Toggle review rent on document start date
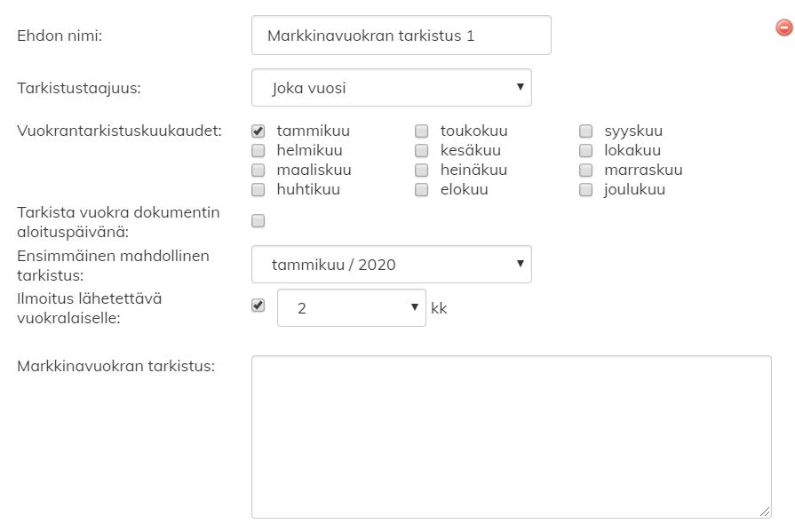This screenshot has width=795, height=532. tap(258, 220)
